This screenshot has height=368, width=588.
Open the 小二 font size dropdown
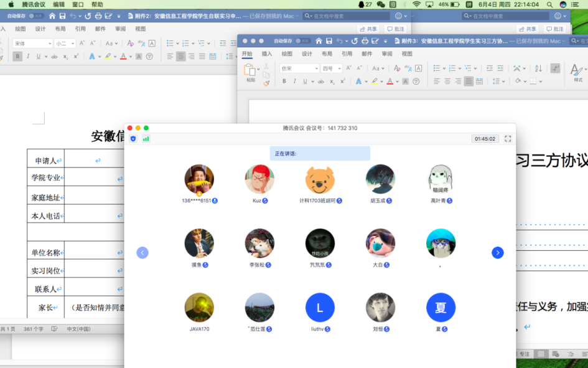click(65, 44)
